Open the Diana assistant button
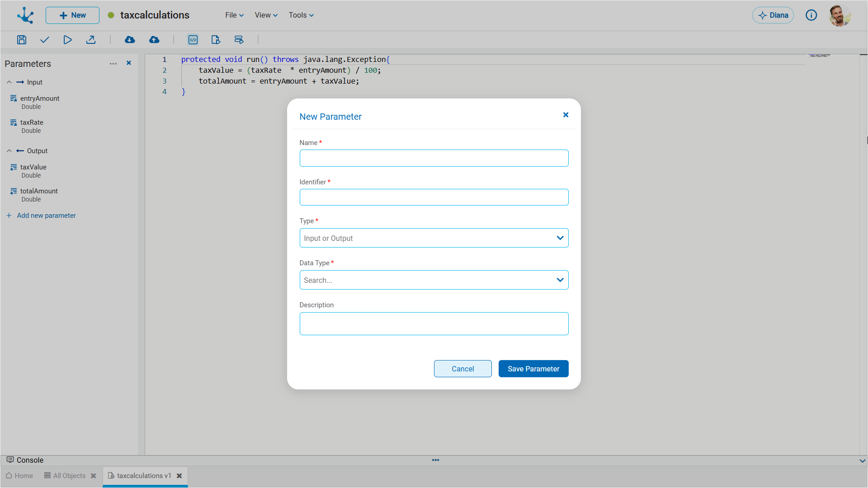 [773, 15]
